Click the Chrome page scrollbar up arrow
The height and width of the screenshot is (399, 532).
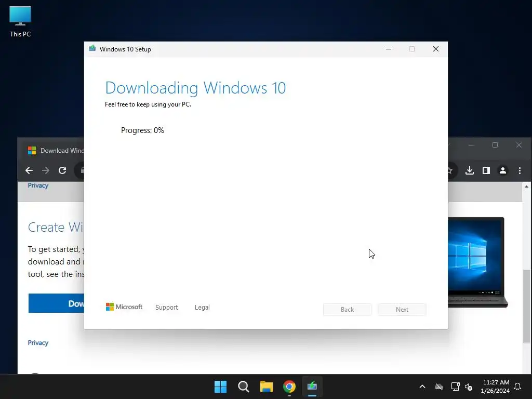(x=527, y=187)
